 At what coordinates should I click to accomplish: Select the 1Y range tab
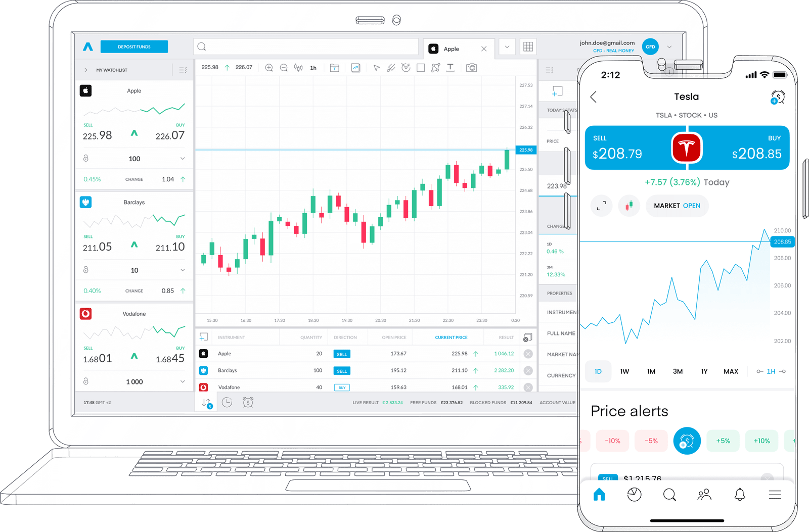click(704, 371)
